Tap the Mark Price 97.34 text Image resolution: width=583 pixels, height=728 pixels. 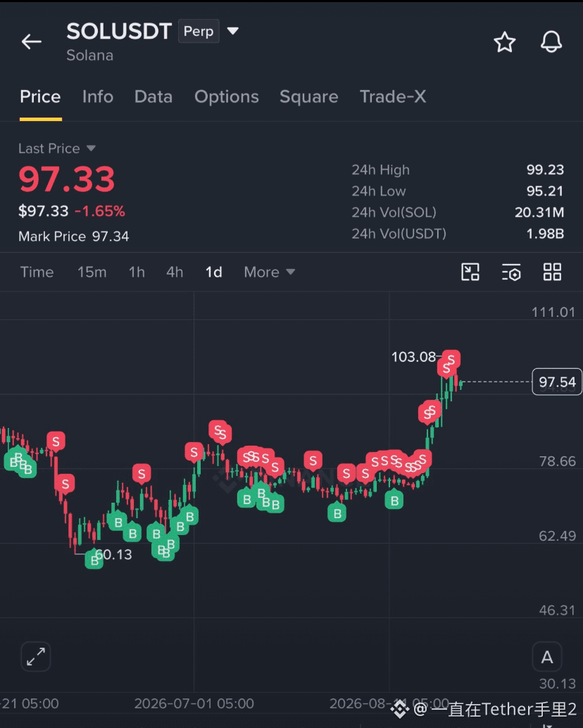coord(74,237)
